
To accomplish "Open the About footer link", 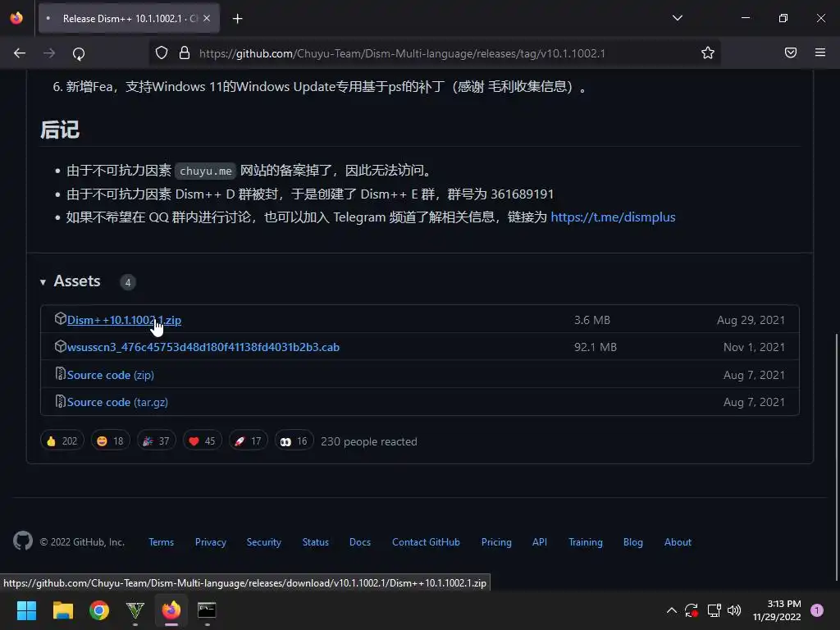I will (678, 542).
